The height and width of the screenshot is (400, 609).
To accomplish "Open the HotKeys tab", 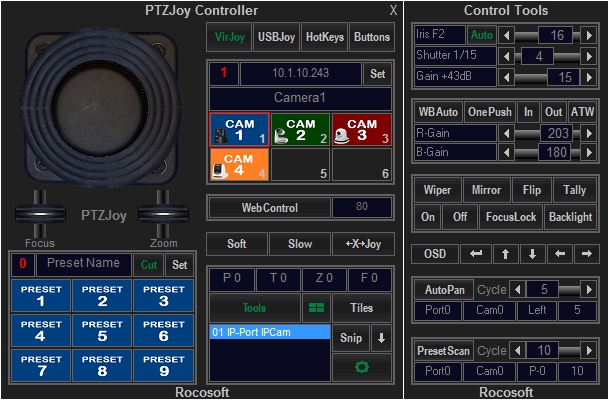I will (x=325, y=37).
